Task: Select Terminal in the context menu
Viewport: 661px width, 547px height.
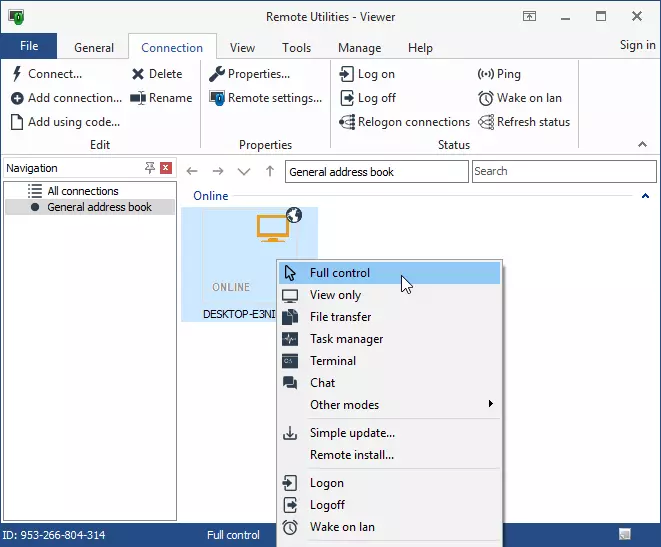Action: (332, 361)
